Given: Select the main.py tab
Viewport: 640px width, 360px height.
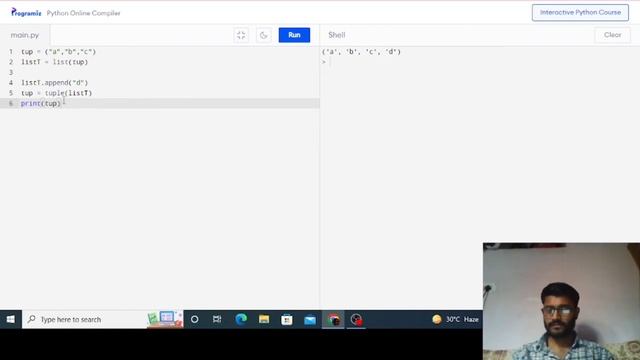Looking at the screenshot, I should pyautogui.click(x=25, y=35).
